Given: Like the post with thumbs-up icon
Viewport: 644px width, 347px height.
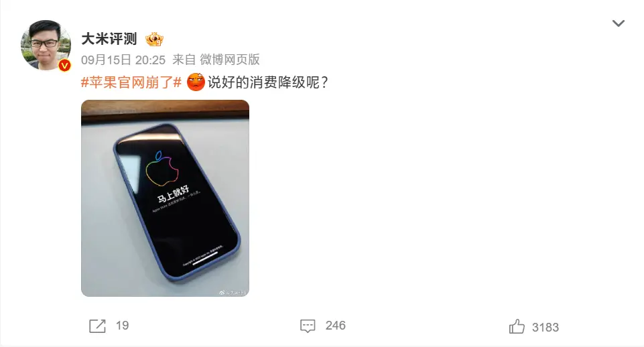Looking at the screenshot, I should tap(517, 326).
